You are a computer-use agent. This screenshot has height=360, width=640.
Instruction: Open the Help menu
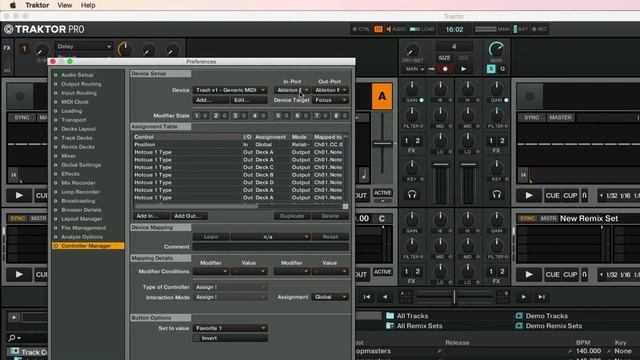[x=88, y=5]
